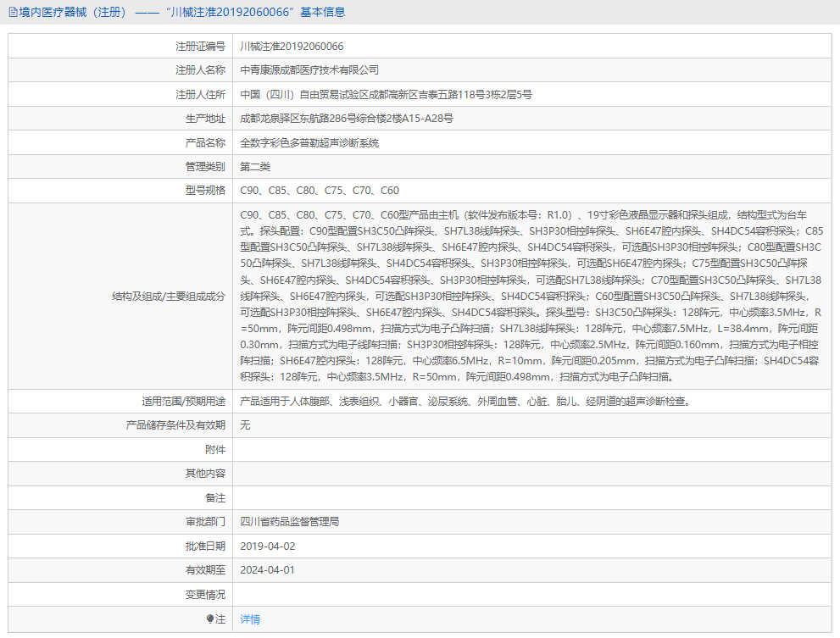Select registrant name 中青康源成都医疗技术有限公司
840x638 pixels.
(x=309, y=70)
